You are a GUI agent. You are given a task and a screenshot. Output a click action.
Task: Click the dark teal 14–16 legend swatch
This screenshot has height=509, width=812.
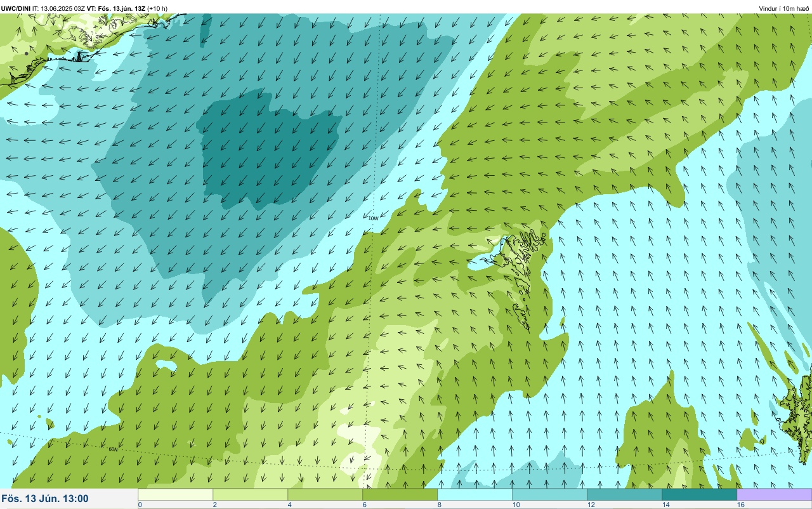pyautogui.click(x=700, y=494)
